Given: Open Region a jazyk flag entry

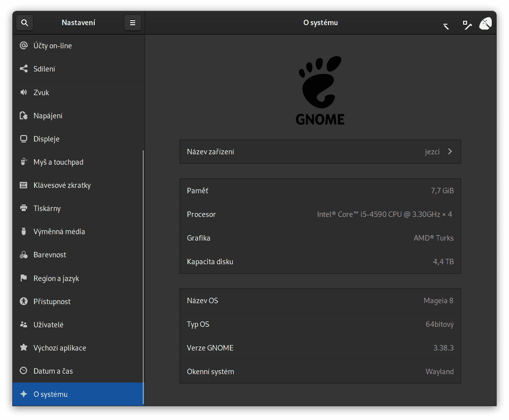Looking at the screenshot, I should coord(78,278).
